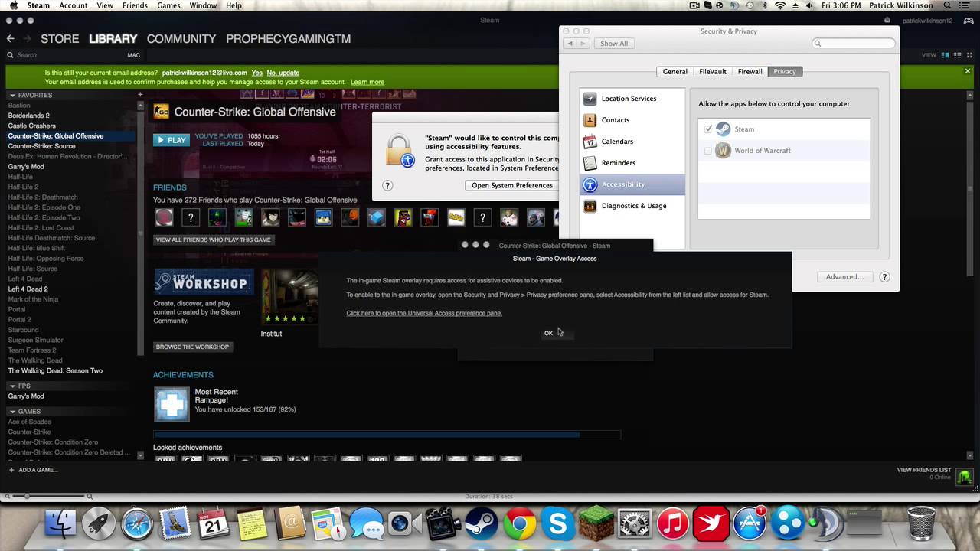Dismiss the green email notification bar
Screen dimensions: 980x551
[x=968, y=71]
